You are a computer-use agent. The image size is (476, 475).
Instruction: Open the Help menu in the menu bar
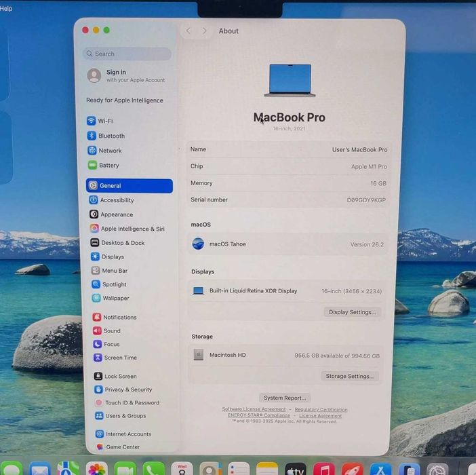6,9
